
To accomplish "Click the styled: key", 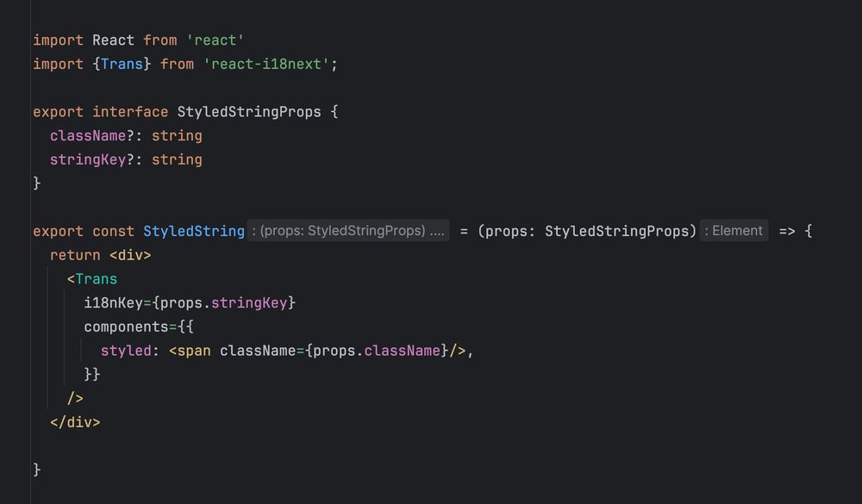I will [130, 351].
